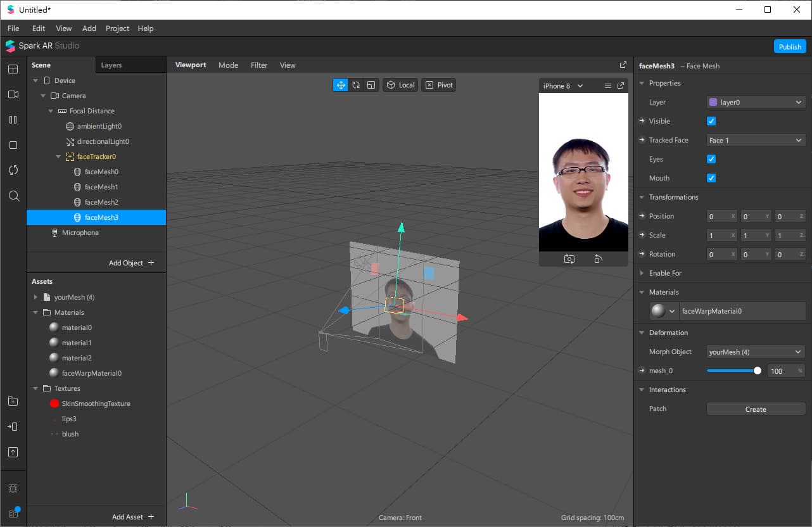This screenshot has width=812, height=527.
Task: Create an Interactions patch
Action: point(755,409)
